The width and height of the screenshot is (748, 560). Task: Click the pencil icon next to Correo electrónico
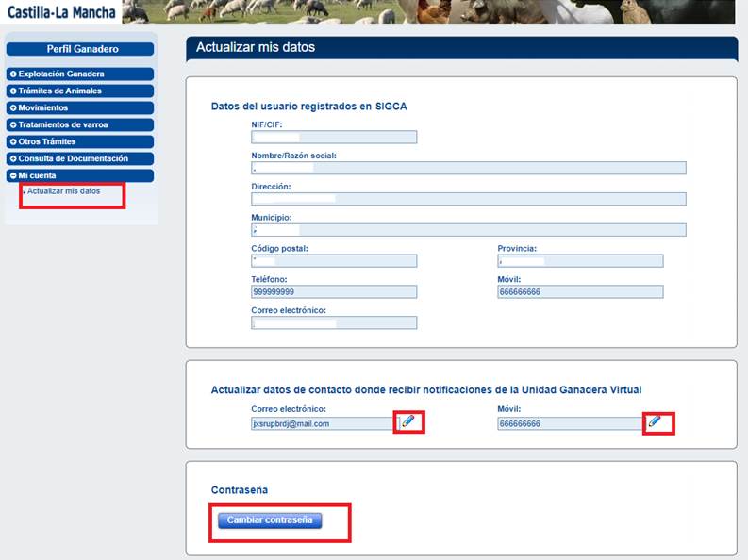[408, 421]
